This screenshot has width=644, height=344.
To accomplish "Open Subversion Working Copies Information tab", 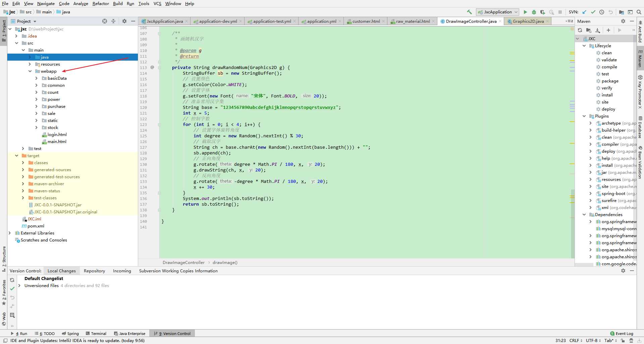I will [x=178, y=271].
